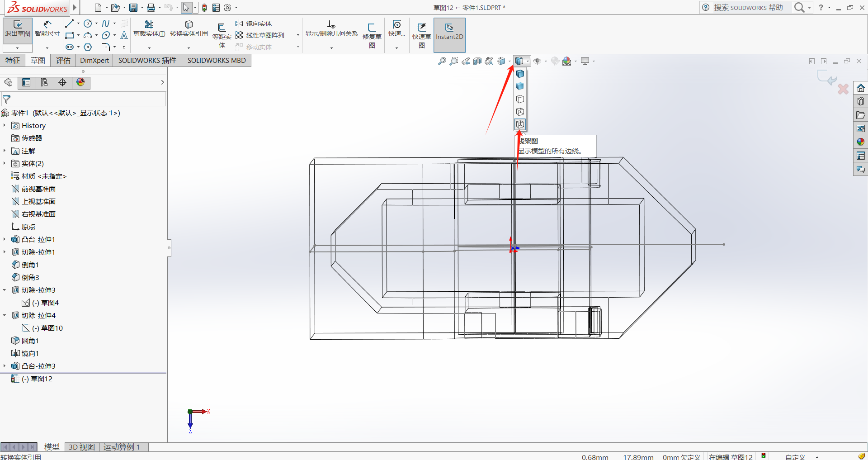Switch to the 特征 features tab
The width and height of the screenshot is (868, 460).
(13, 61)
